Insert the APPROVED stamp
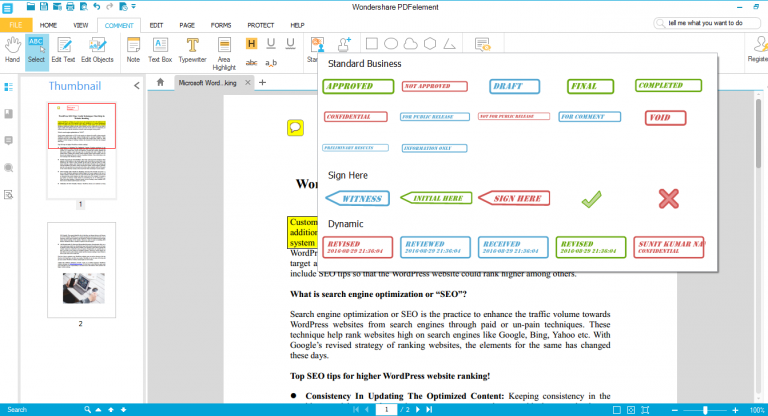The image size is (768, 416). tap(358, 86)
